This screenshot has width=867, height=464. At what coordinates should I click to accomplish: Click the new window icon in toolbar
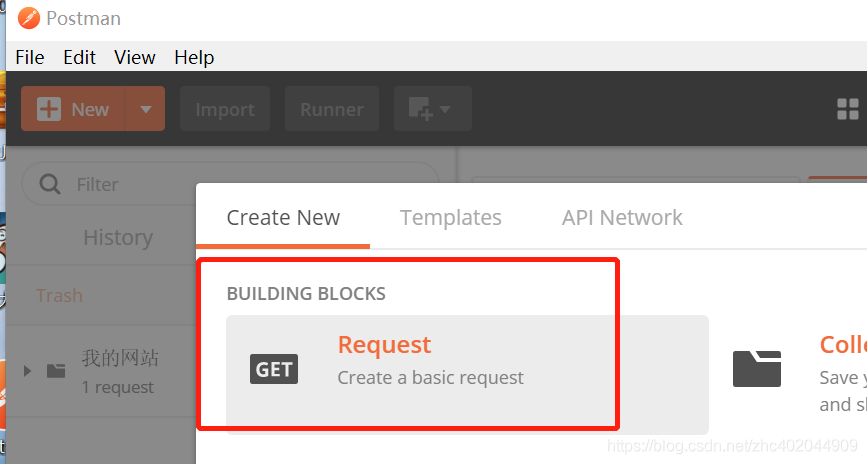click(431, 109)
